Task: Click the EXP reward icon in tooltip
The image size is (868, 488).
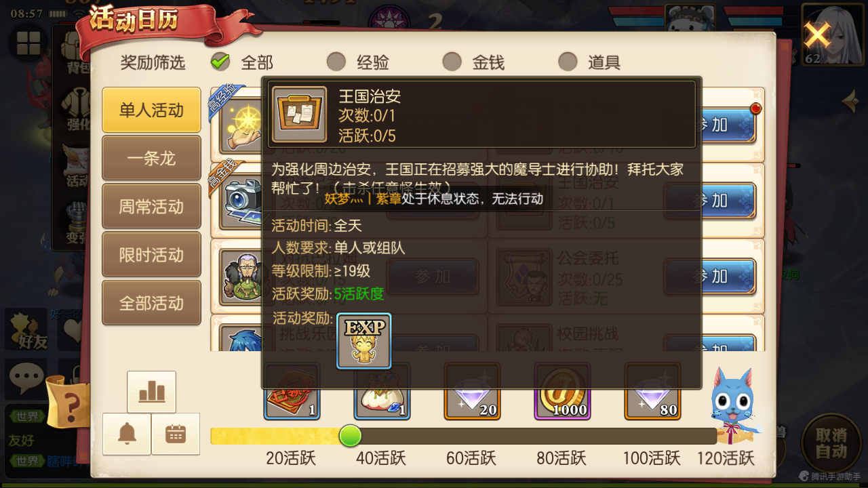Action: pyautogui.click(x=364, y=341)
